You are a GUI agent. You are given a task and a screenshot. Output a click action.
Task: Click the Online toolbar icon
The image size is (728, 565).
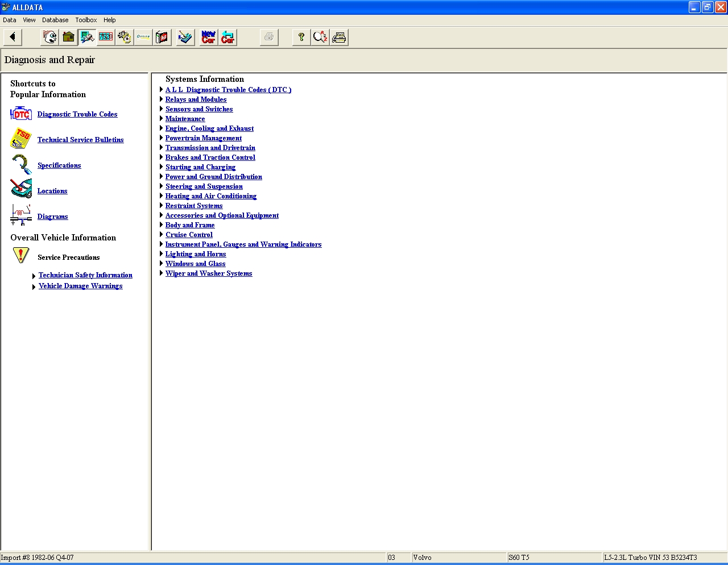click(x=144, y=38)
